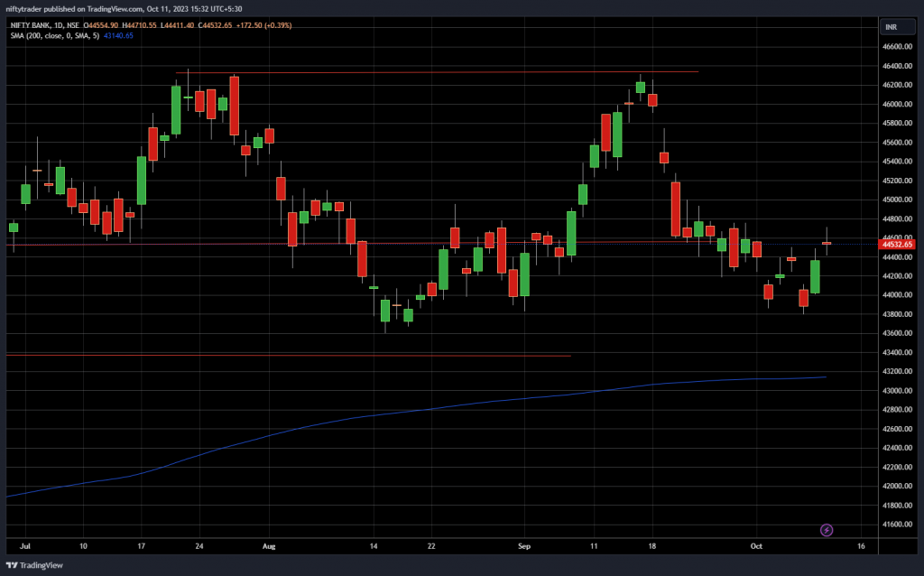This screenshot has width=924, height=576.
Task: Click price label 42000.00 on the axis
Action: pyautogui.click(x=897, y=487)
